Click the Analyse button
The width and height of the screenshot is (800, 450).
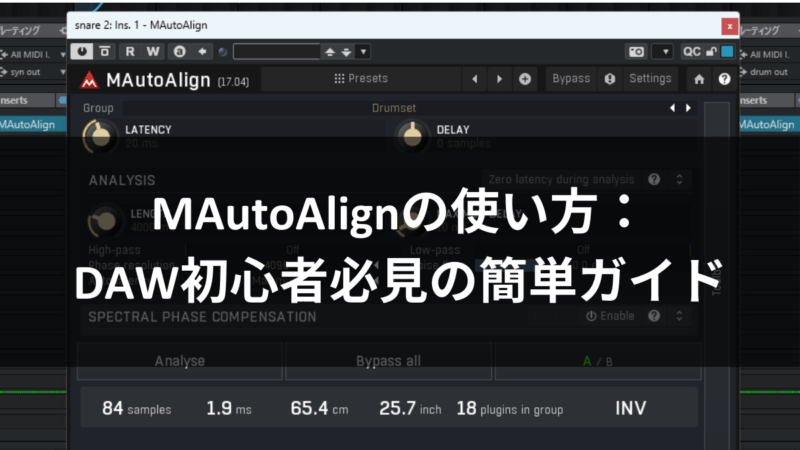(180, 361)
